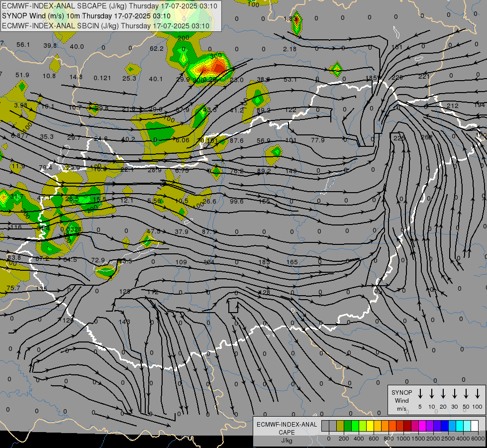
Task: Pick the sky blue CAPE swatch after 2500
Action: (452, 426)
